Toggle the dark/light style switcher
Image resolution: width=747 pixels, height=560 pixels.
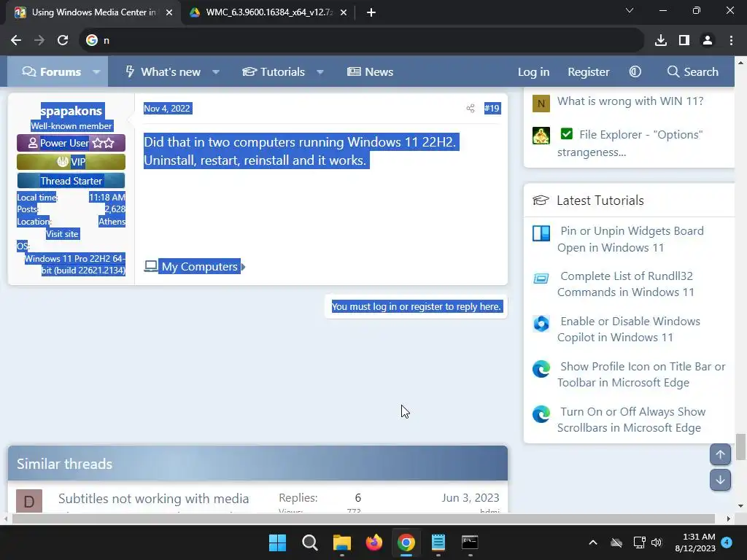coord(635,72)
